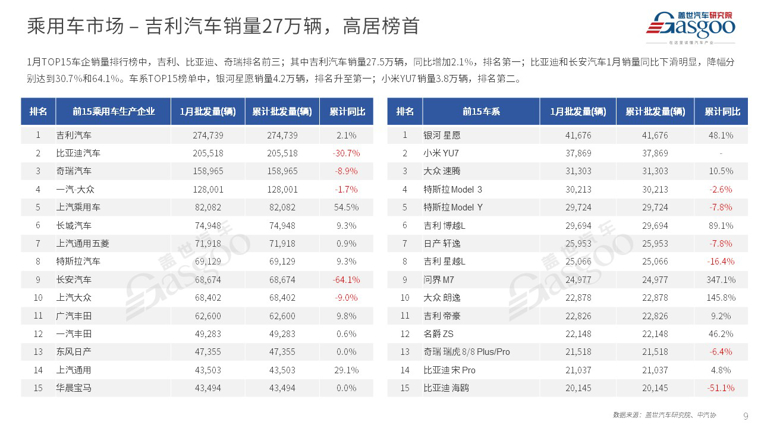Screen dimensions: 760x428
Task: Select the 吉利汽车 row name
Action: (74, 135)
